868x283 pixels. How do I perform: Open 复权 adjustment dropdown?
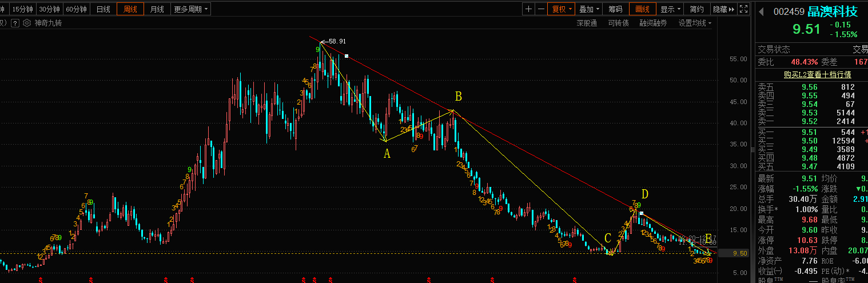point(560,9)
